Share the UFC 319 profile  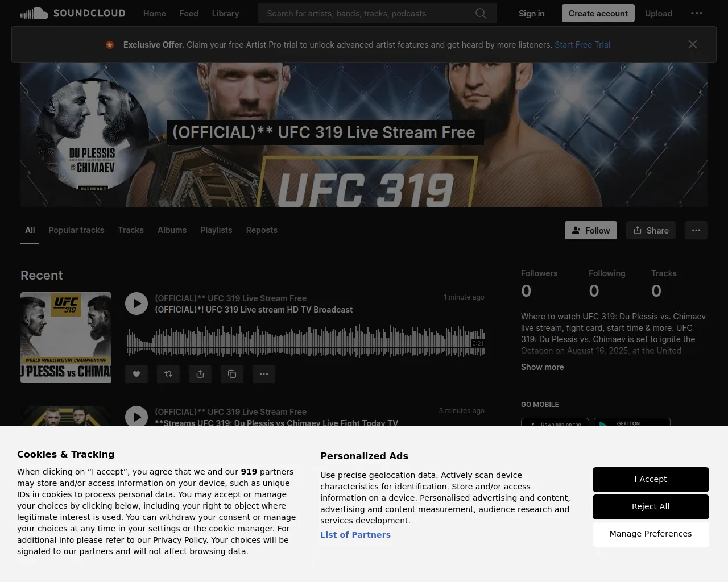click(x=651, y=230)
